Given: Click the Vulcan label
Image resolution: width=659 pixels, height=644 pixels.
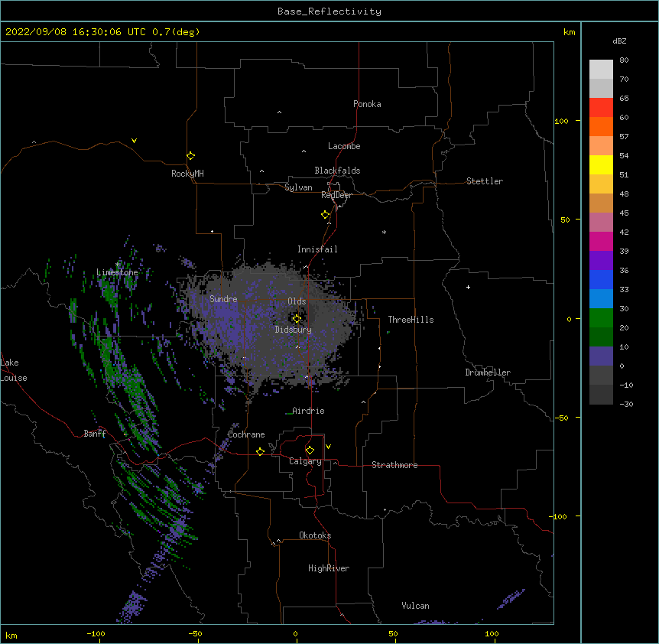Looking at the screenshot, I should 415,606.
